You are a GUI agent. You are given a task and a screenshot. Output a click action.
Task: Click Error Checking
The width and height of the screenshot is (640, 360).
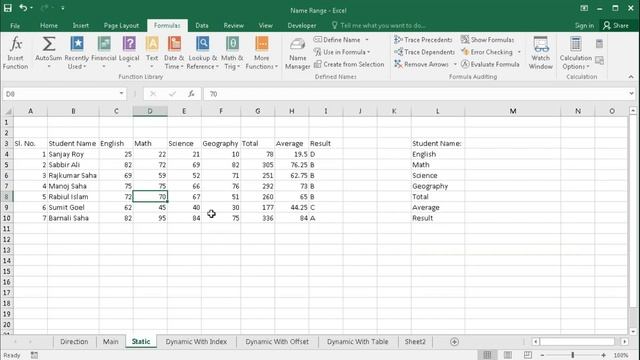point(487,52)
